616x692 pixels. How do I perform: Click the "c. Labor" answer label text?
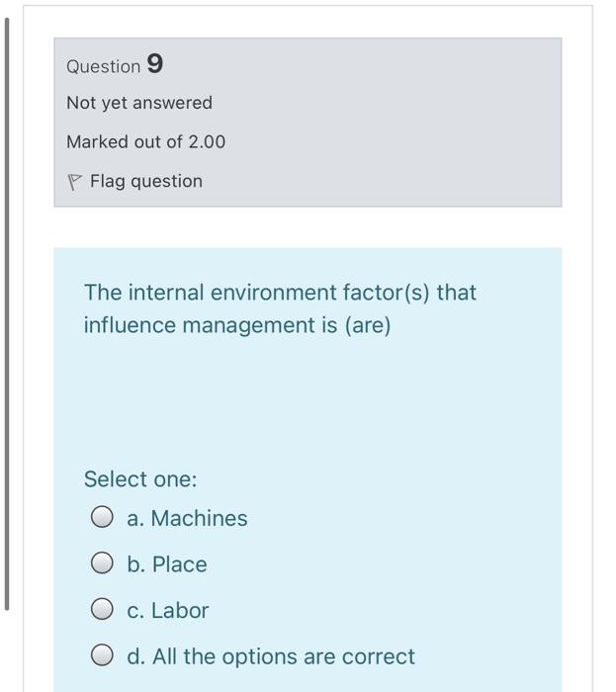[168, 610]
